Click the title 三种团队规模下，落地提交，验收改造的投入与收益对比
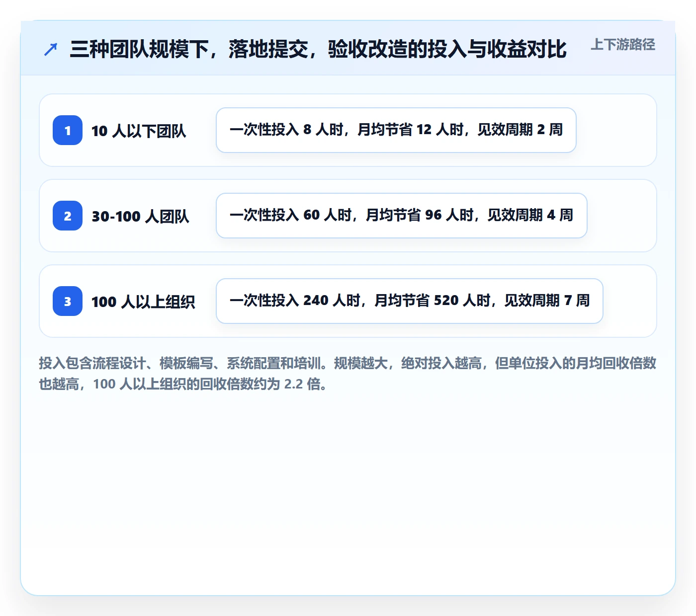The height and width of the screenshot is (616, 696). [x=318, y=49]
